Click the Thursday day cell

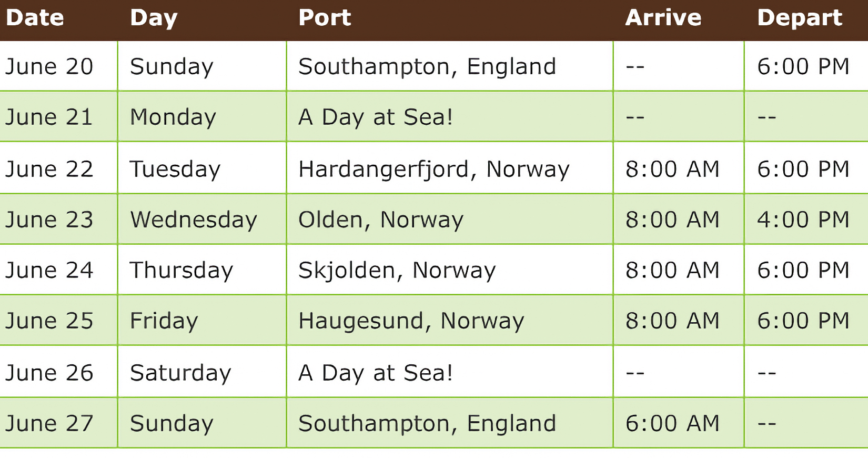(x=181, y=270)
